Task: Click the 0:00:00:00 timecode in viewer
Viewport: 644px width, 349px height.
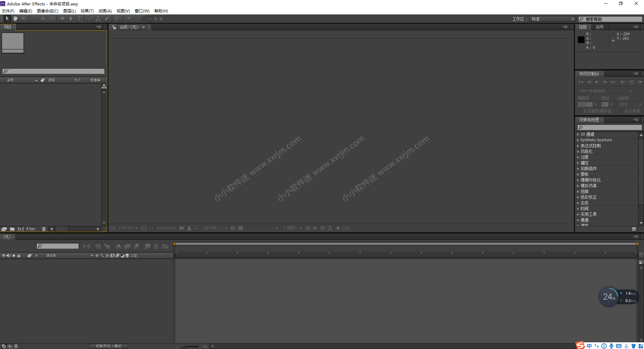Action: [166, 228]
